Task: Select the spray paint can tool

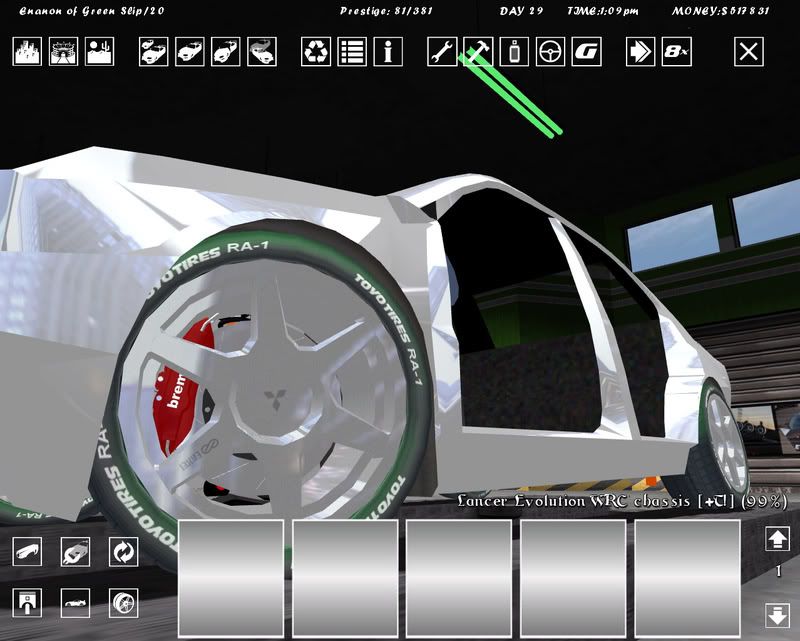Action: click(514, 52)
